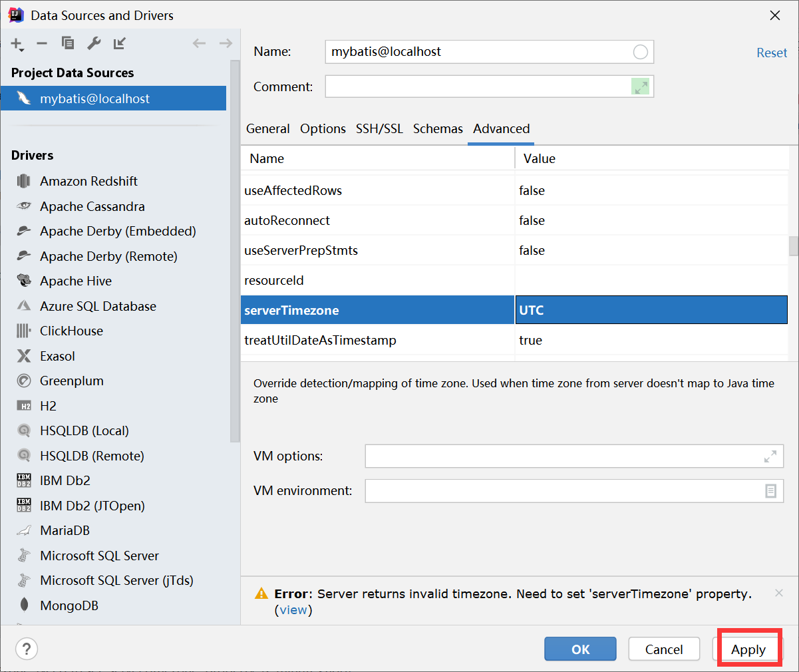Select Apache Cassandra driver
Image resolution: width=799 pixels, height=672 pixels.
tap(92, 206)
